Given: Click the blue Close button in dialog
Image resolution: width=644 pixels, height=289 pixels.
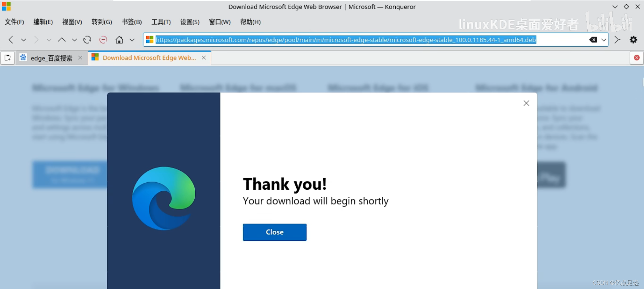Looking at the screenshot, I should [275, 232].
